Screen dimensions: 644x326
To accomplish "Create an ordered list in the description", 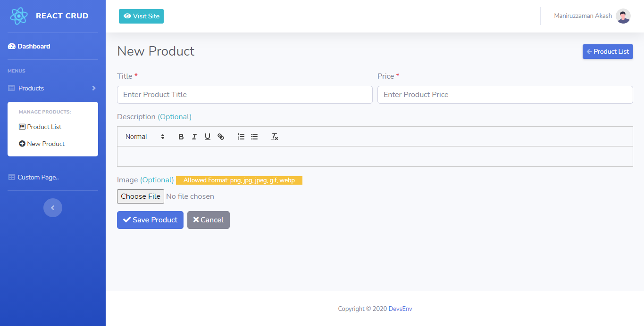I will (x=241, y=137).
